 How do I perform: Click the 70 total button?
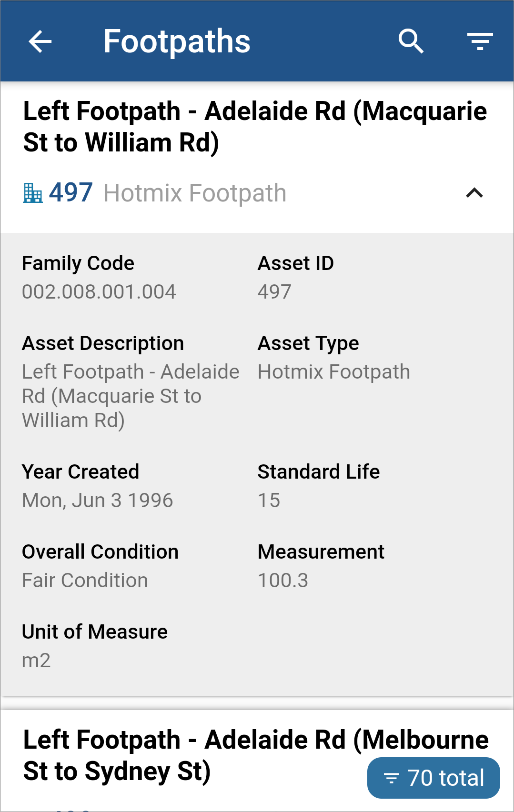tap(433, 778)
